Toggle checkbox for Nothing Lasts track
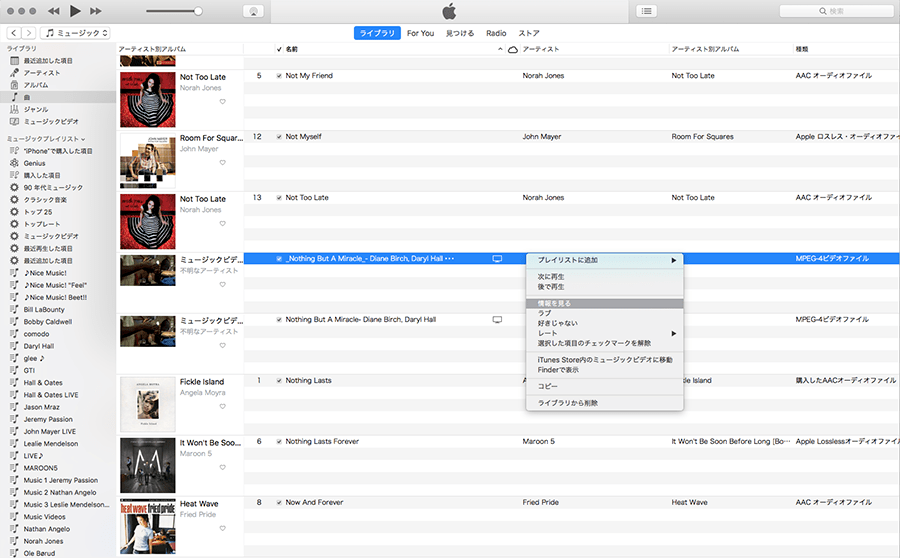Screen dimensions: 900x558 tap(279, 381)
